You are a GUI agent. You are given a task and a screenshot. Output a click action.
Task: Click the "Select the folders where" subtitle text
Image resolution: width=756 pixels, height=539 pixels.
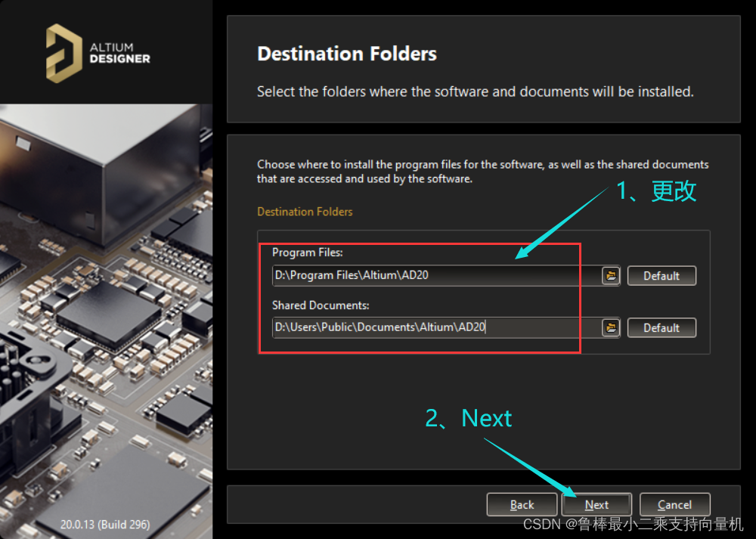(475, 92)
